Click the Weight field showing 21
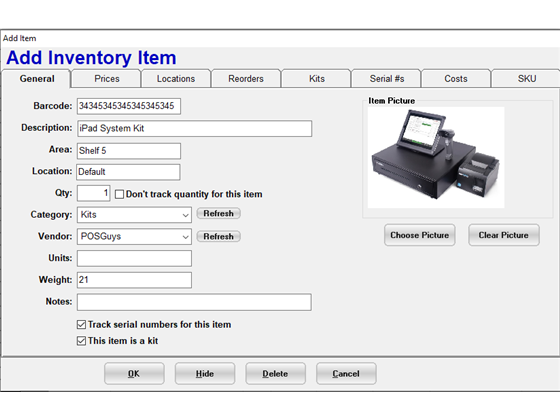 click(134, 280)
